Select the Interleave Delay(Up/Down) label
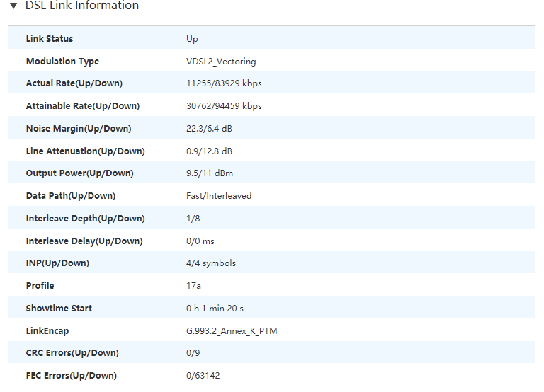The height and width of the screenshot is (392, 544). (84, 241)
